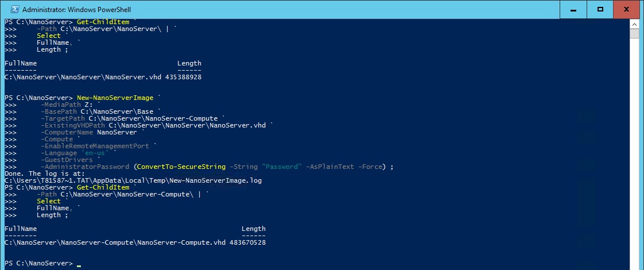This screenshot has width=644, height=270.
Task: Click the -GuestDrivers parameter text
Action: (67, 160)
